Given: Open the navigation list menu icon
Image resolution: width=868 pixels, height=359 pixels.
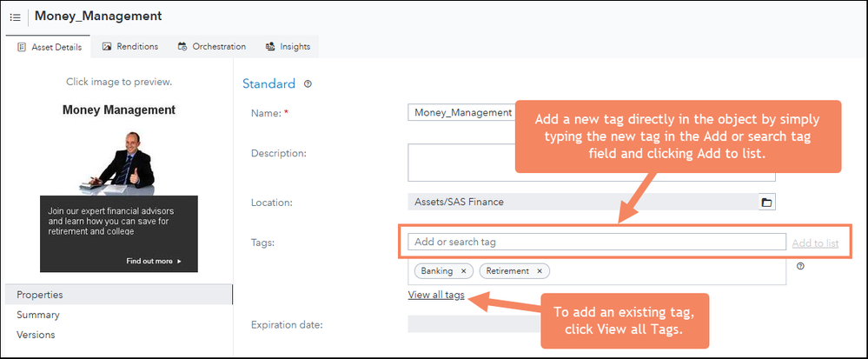Looking at the screenshot, I should 15,17.
